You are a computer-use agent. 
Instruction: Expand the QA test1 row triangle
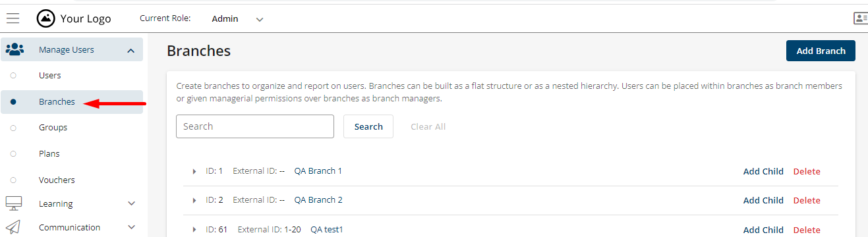[x=194, y=230]
